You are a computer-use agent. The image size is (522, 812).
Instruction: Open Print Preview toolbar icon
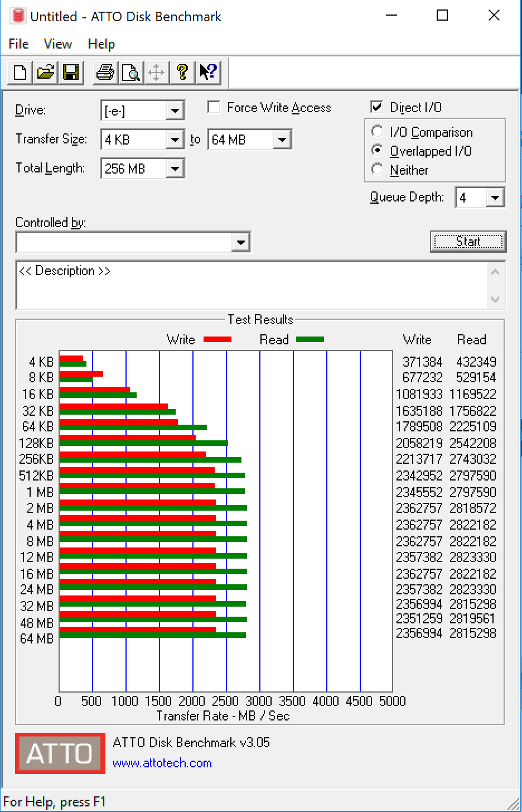pyautogui.click(x=131, y=73)
